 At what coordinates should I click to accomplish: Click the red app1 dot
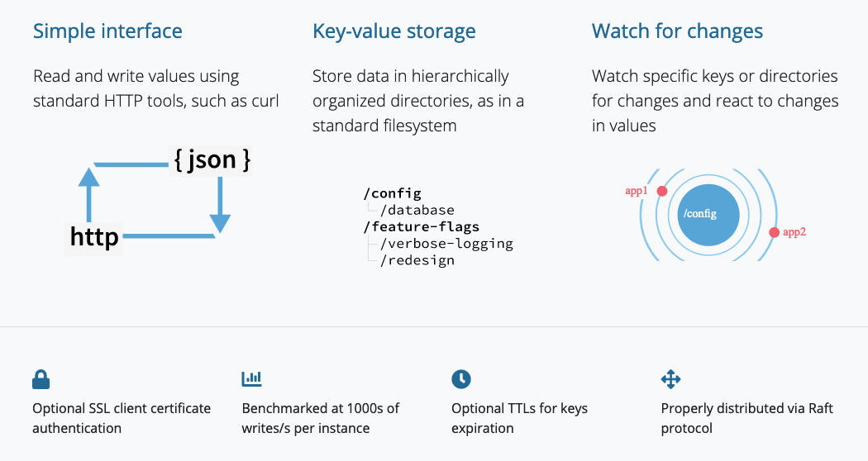pyautogui.click(x=662, y=191)
